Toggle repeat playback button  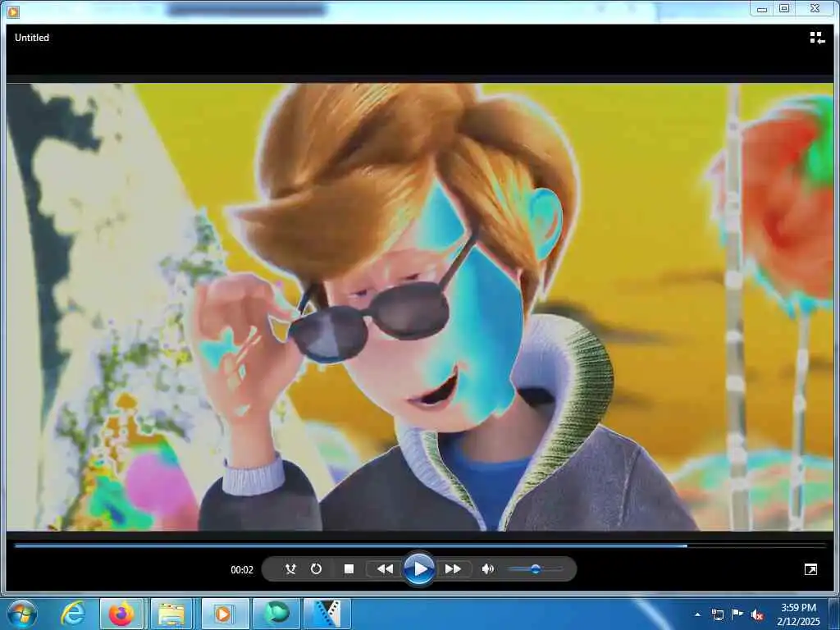316,569
